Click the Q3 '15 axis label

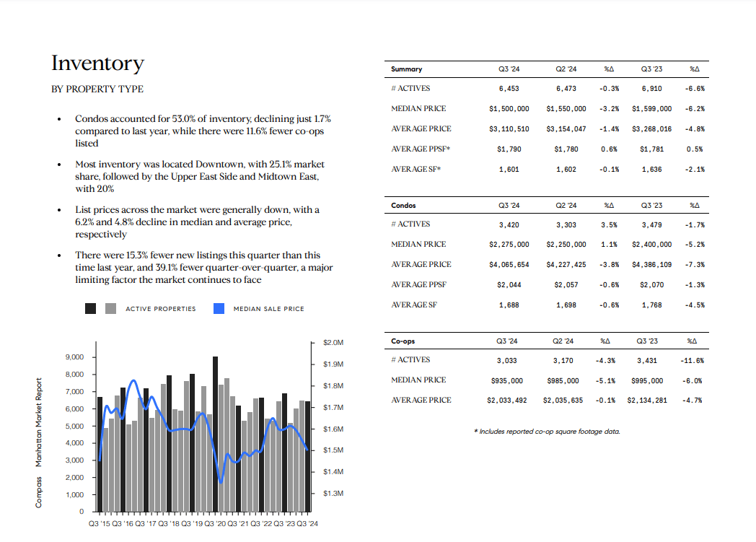click(100, 524)
